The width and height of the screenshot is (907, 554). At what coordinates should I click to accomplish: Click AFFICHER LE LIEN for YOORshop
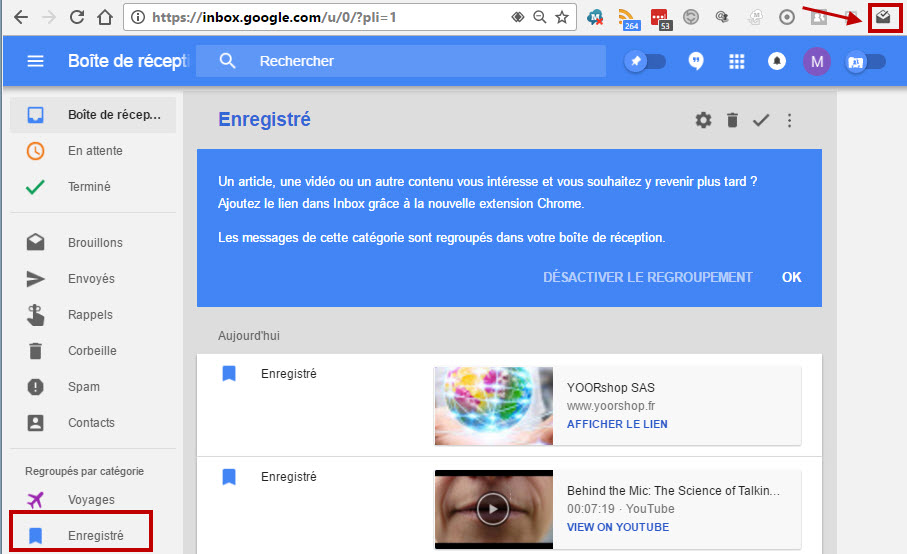pyautogui.click(x=617, y=424)
